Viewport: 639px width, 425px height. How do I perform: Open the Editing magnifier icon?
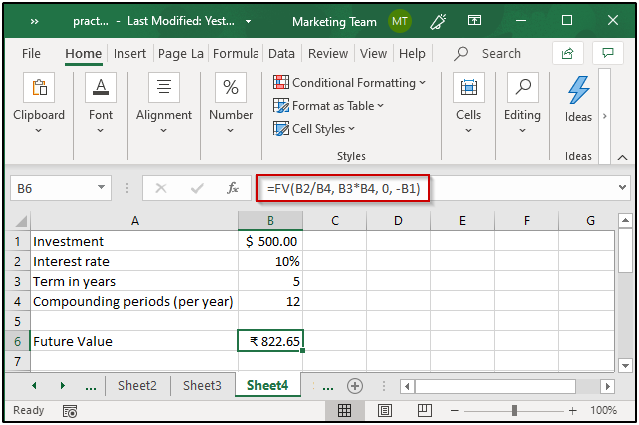pos(522,87)
